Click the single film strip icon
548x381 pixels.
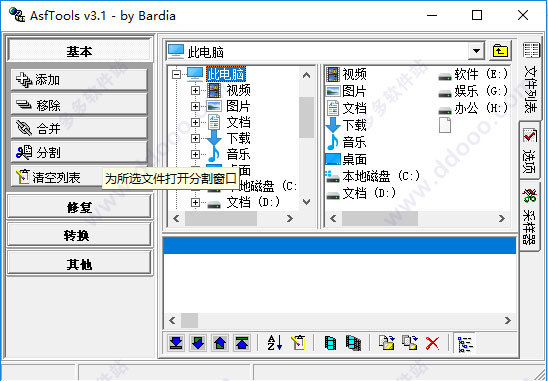330,343
